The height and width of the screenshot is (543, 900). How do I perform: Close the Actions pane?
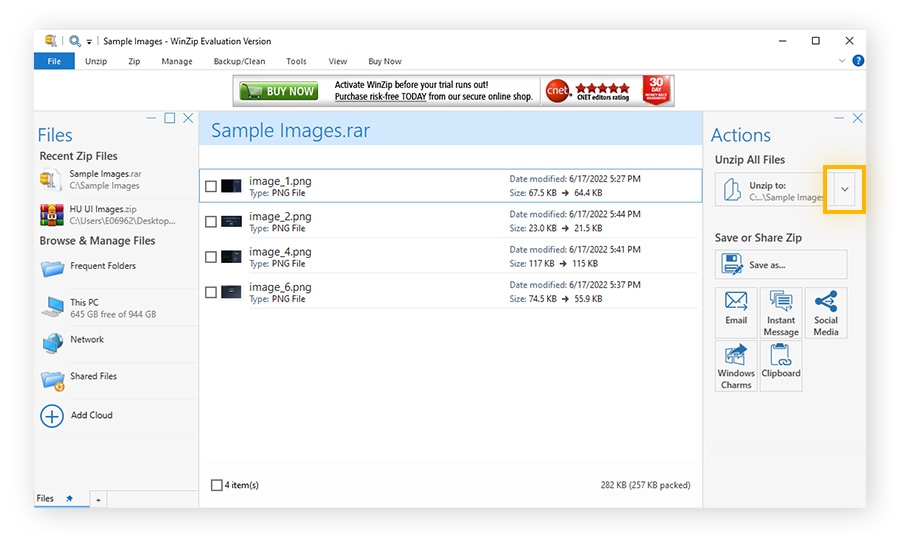click(x=858, y=118)
